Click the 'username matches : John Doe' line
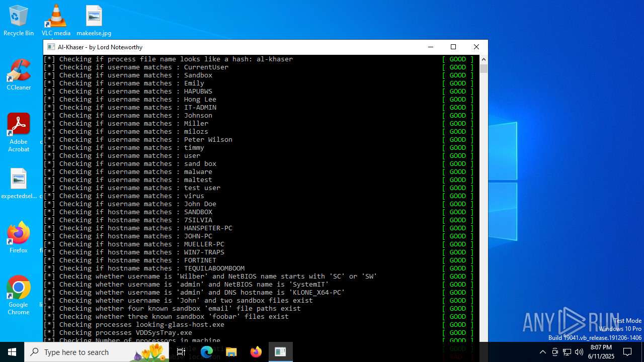This screenshot has width=644, height=362. pyautogui.click(x=130, y=204)
